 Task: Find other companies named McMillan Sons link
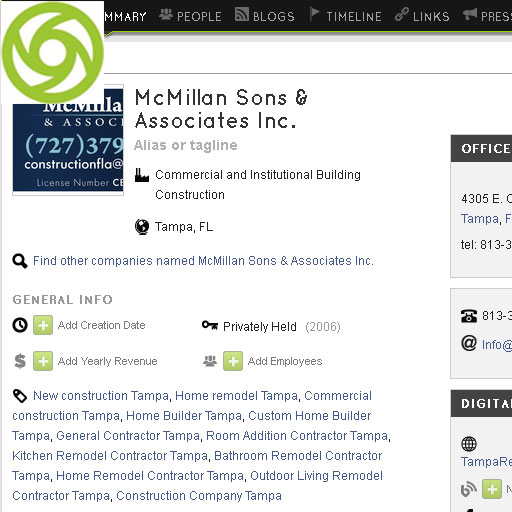point(203,261)
